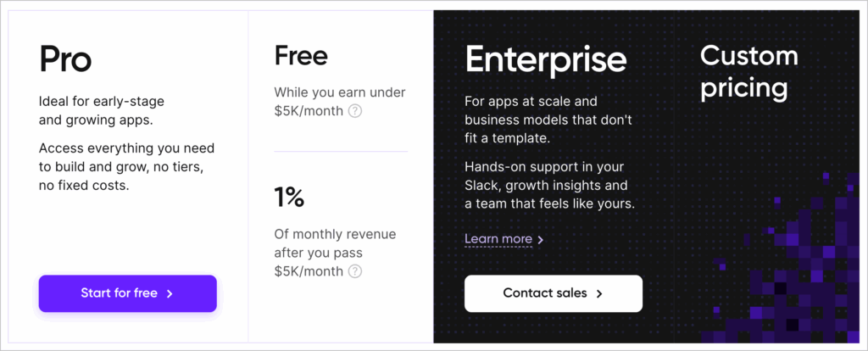Click the chevron next to Learn more
The width and height of the screenshot is (868, 351).
[x=541, y=240]
